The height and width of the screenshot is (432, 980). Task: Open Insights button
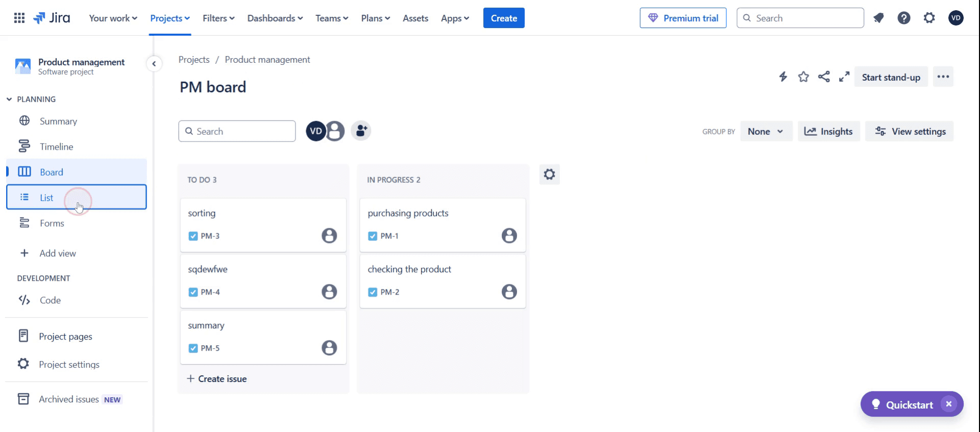(x=829, y=131)
